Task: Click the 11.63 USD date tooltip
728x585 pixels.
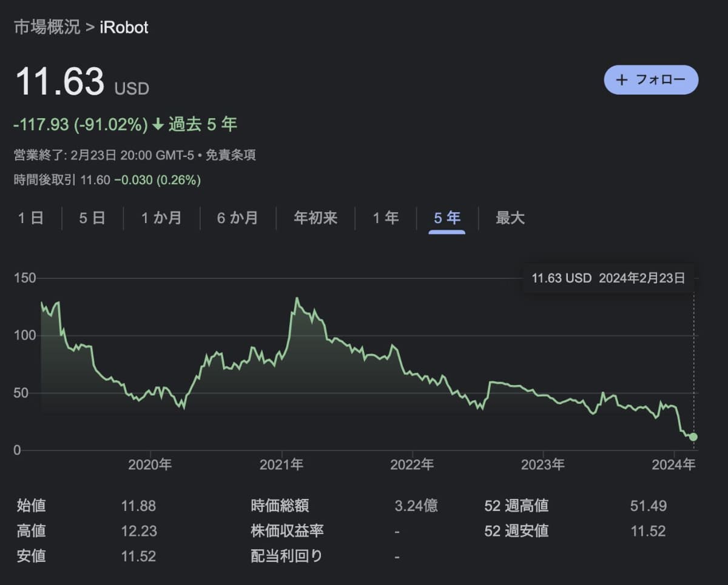Action: [608, 278]
